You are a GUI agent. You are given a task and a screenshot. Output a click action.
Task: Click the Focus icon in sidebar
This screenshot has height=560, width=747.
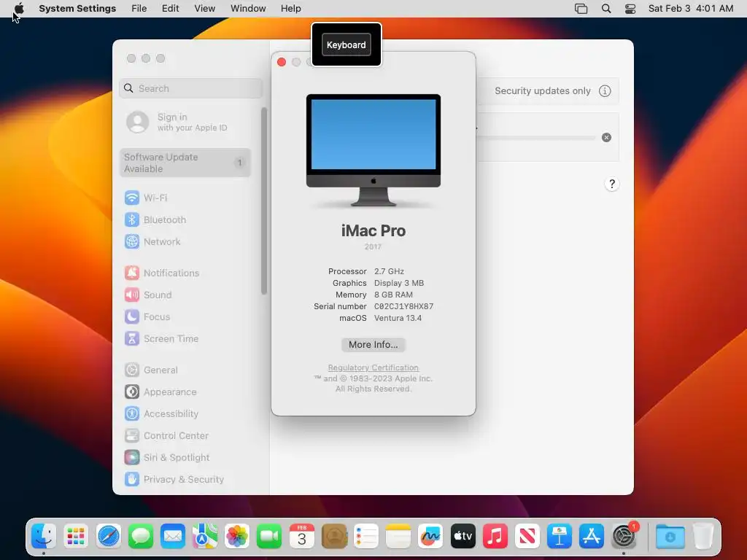132,316
